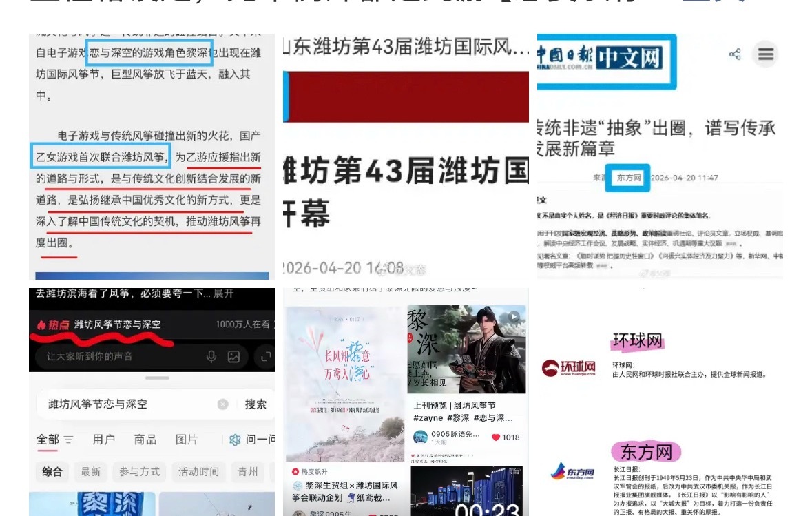Open the 全部 filter lines icon

pyautogui.click(x=68, y=440)
